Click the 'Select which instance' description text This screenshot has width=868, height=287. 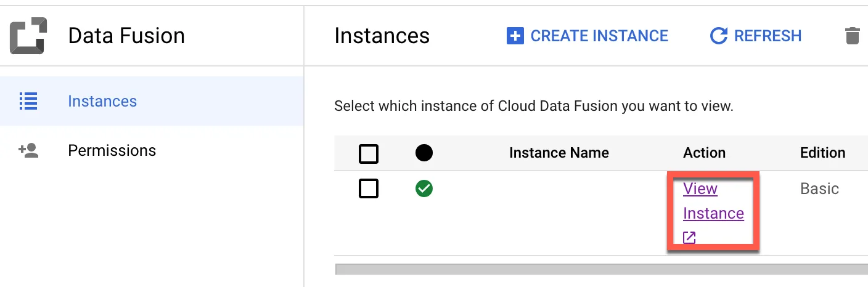pyautogui.click(x=534, y=106)
